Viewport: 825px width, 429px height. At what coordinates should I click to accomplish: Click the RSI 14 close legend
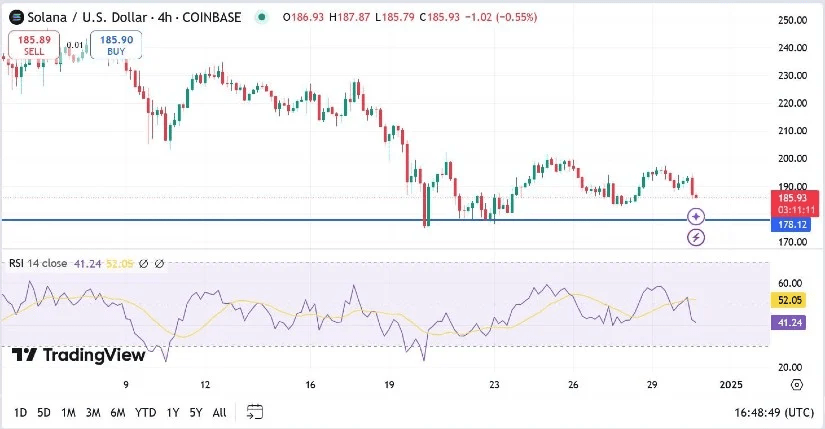pos(38,264)
